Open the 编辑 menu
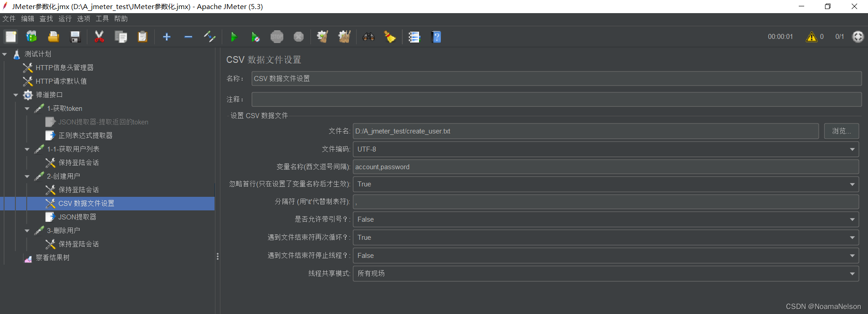Image resolution: width=868 pixels, height=314 pixels. click(x=28, y=19)
